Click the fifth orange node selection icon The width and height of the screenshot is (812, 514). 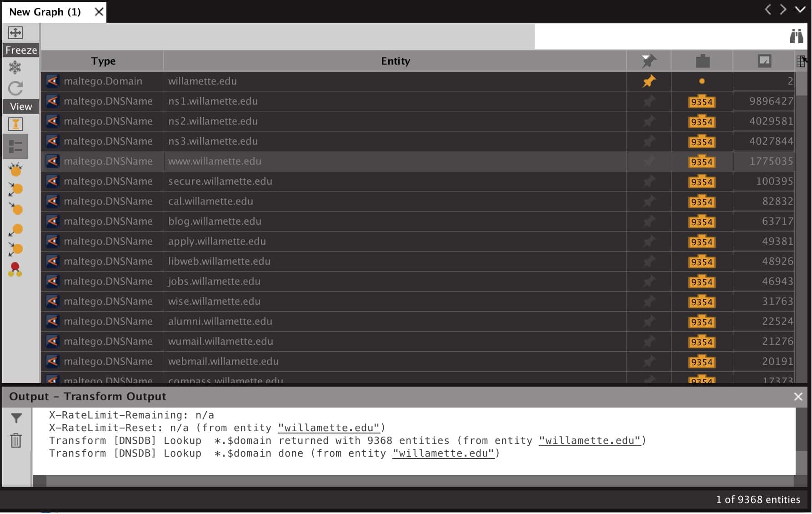click(15, 249)
